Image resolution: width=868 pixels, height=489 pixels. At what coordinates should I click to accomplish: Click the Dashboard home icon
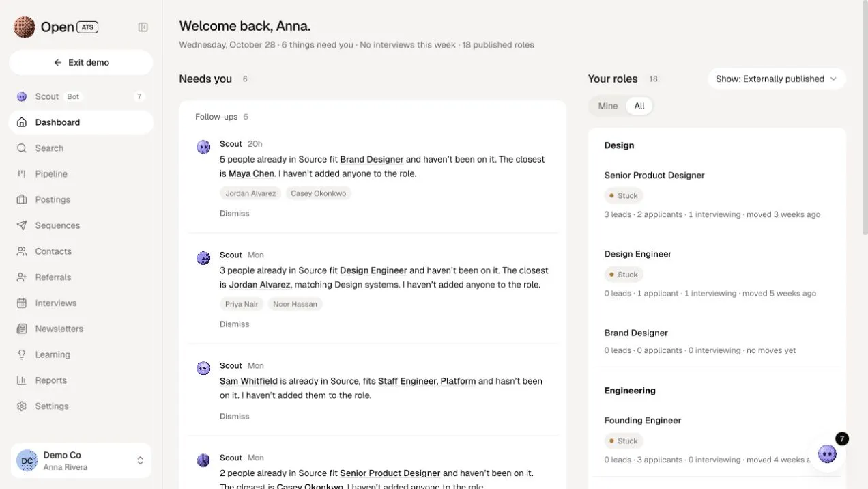pos(22,122)
